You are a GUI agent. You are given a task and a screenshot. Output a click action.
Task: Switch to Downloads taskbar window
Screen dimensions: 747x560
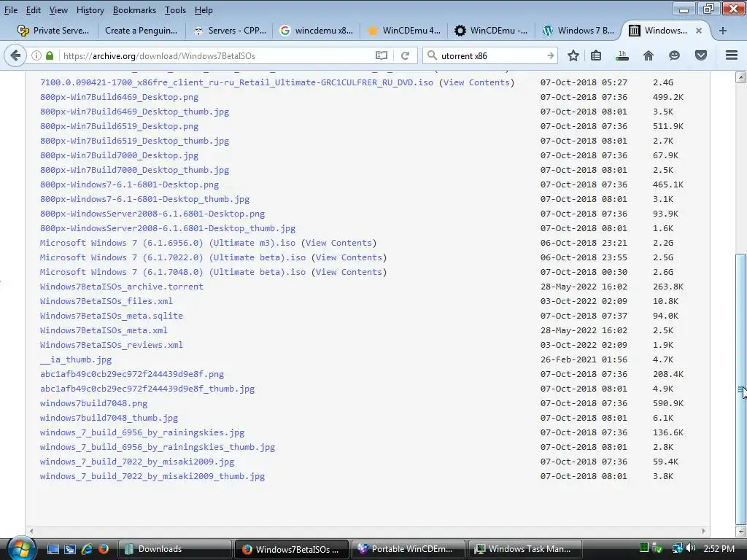174,549
